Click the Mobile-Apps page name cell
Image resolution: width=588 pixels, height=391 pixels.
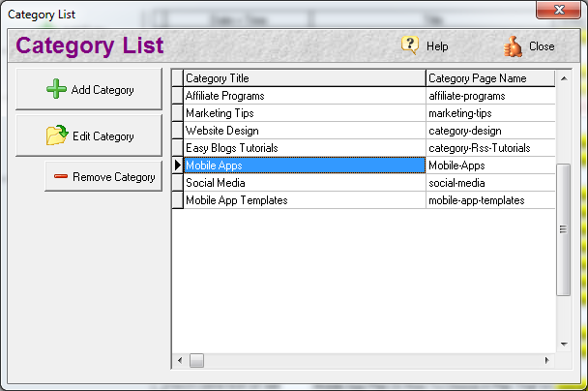point(490,165)
